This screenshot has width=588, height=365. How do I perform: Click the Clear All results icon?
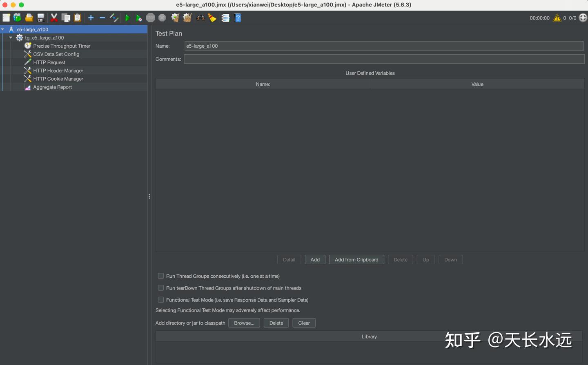[187, 18]
